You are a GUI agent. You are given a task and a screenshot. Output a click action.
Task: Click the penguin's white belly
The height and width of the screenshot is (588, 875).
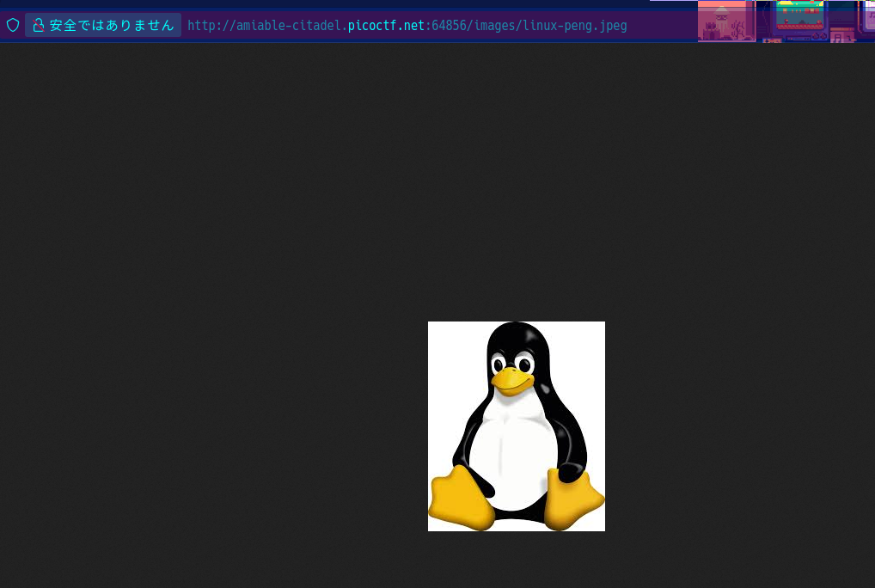coord(514,456)
